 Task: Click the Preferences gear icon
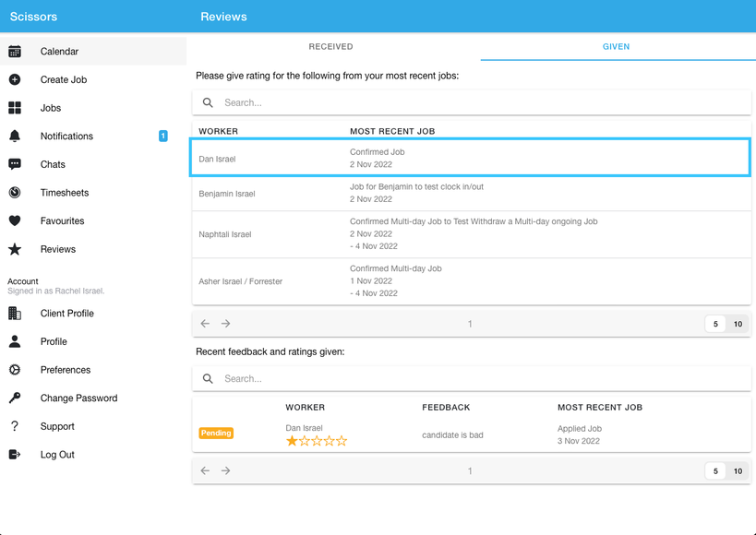click(x=15, y=370)
